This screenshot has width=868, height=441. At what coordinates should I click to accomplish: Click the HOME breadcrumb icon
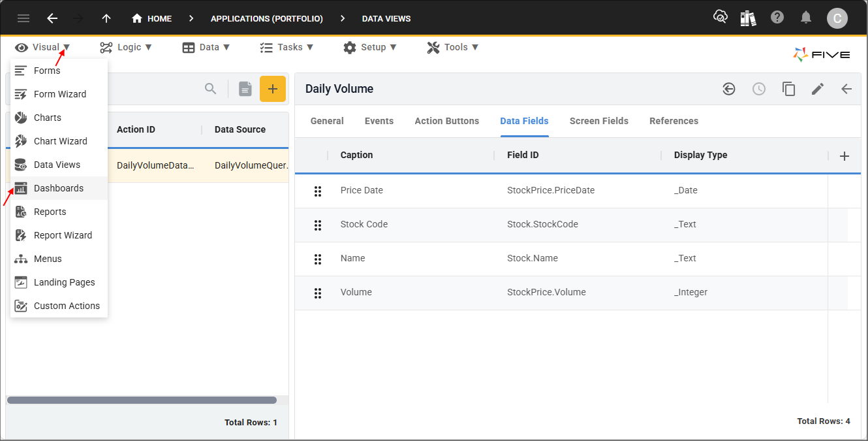click(x=137, y=18)
